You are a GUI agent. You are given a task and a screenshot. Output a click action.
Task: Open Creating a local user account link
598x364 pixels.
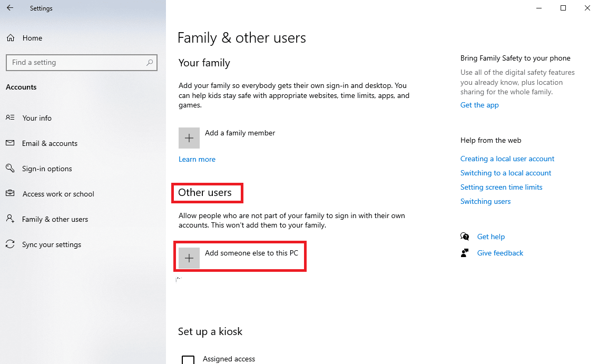(507, 159)
